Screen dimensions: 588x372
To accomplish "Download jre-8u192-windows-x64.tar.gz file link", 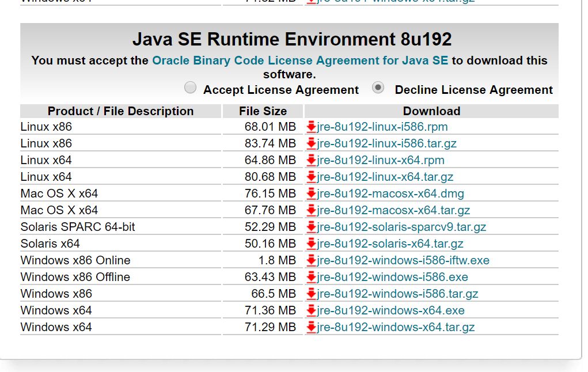I will click(396, 327).
